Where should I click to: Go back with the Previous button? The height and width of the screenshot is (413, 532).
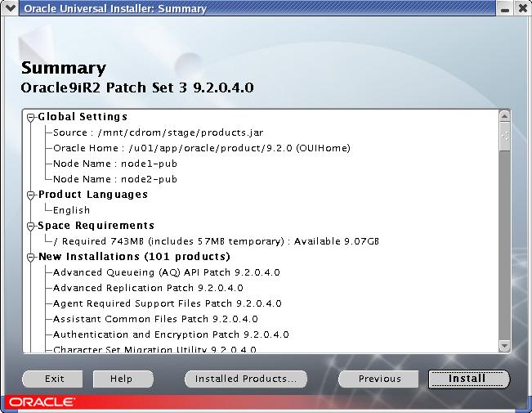click(379, 379)
